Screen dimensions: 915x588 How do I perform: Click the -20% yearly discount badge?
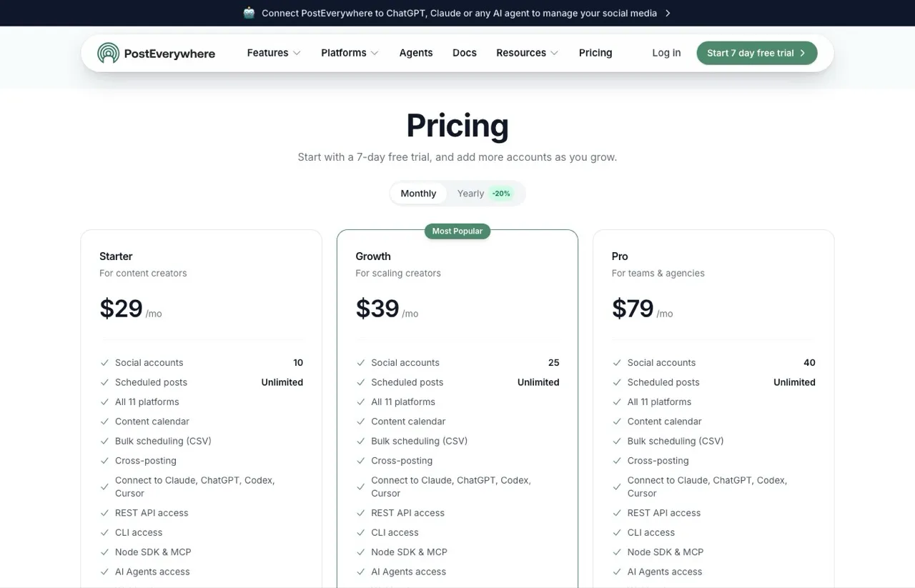pyautogui.click(x=501, y=194)
